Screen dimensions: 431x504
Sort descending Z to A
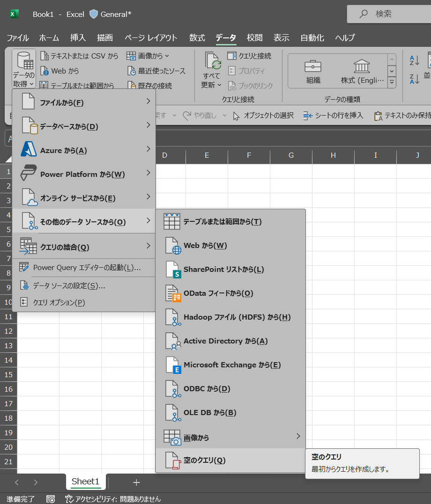(414, 79)
